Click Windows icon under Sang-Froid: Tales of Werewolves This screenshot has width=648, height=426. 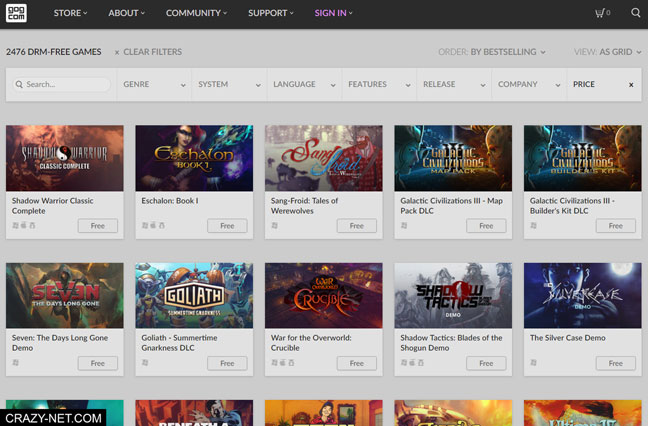coord(274,225)
